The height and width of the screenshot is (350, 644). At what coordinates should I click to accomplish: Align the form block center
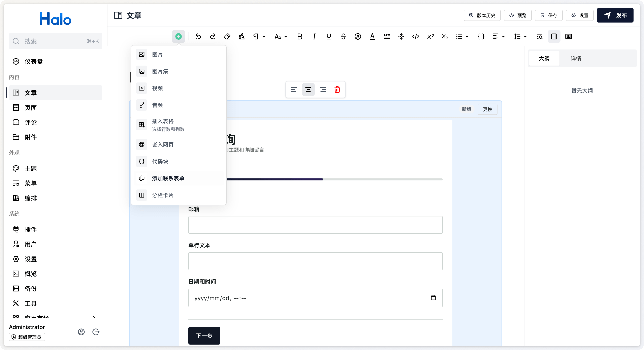coord(308,90)
